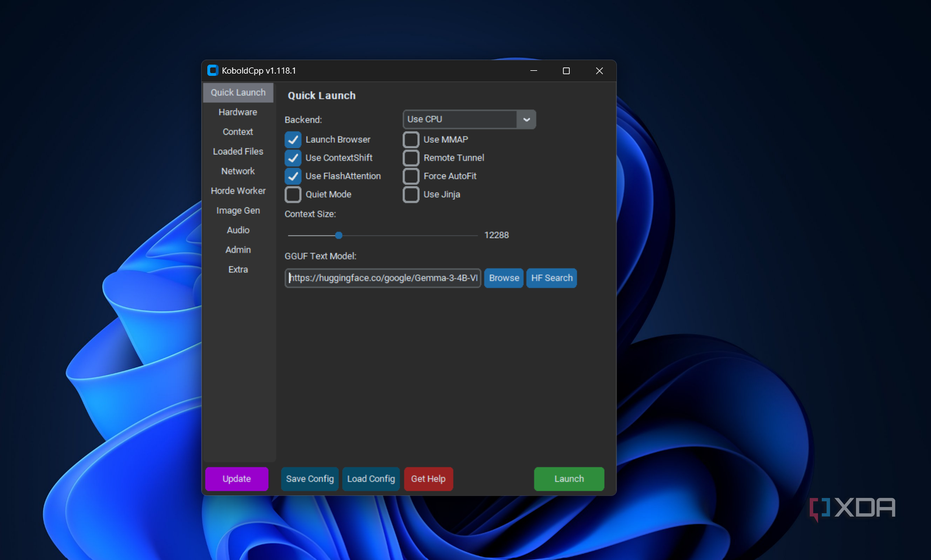Uncheck the Launch Browser checkbox
Image resolution: width=931 pixels, height=560 pixels.
293,139
